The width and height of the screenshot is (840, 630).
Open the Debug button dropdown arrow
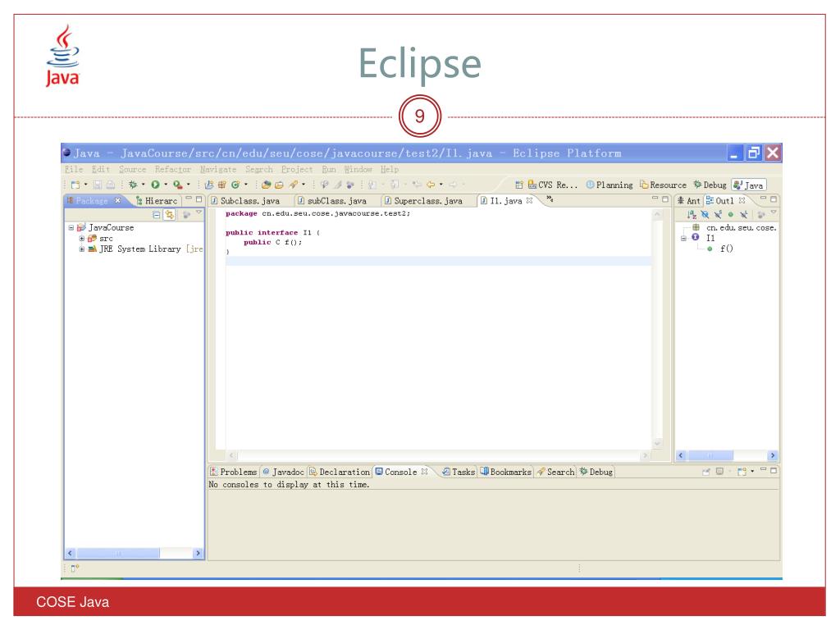click(x=143, y=185)
